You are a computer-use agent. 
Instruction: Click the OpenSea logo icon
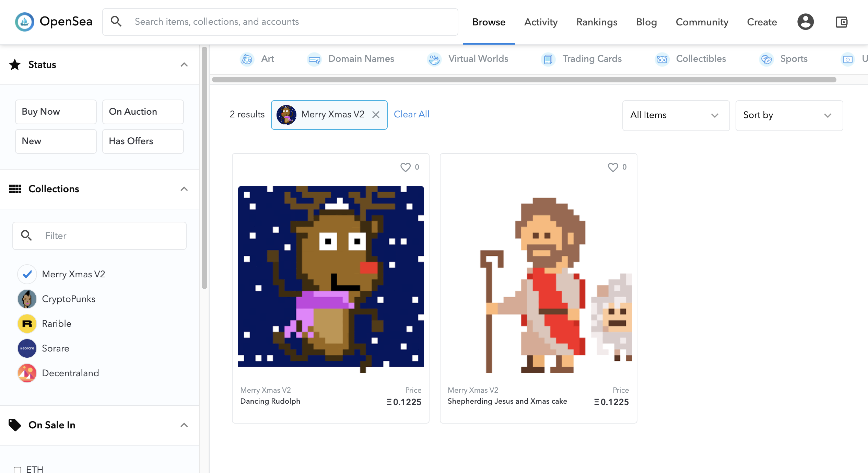(x=25, y=22)
